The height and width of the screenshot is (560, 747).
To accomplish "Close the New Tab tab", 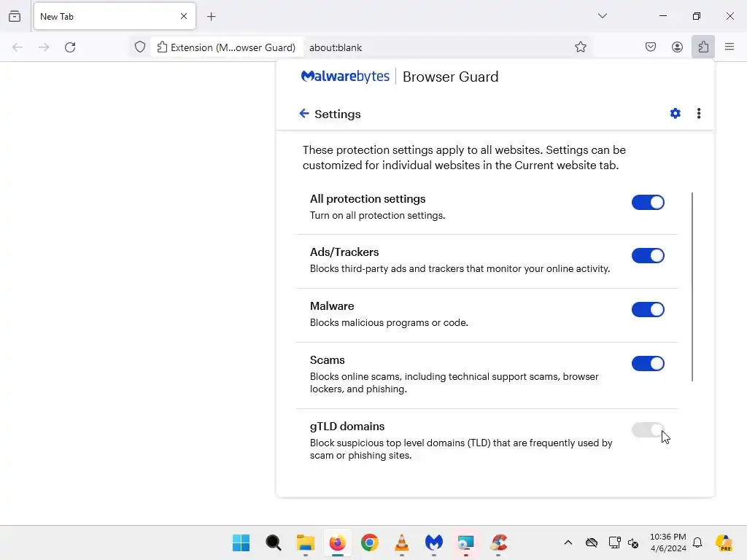I will click(183, 16).
